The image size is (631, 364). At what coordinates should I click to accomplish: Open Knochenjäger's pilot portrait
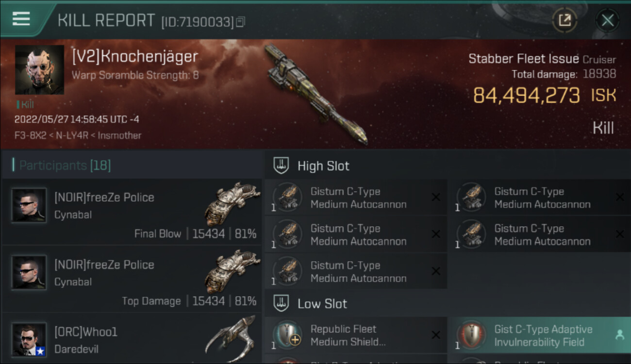[39, 70]
